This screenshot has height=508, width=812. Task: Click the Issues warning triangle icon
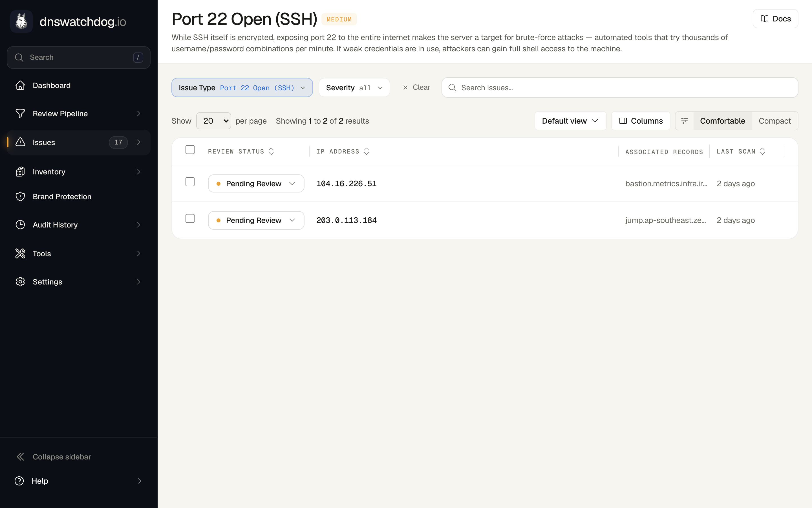click(x=20, y=142)
